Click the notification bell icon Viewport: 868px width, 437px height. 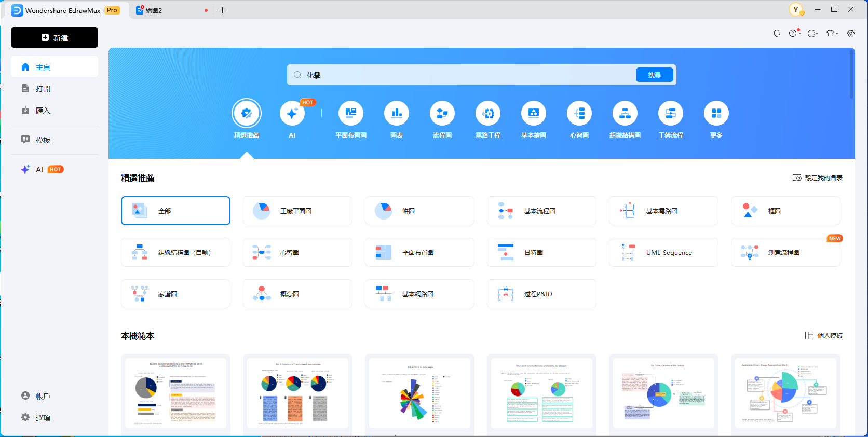point(776,33)
